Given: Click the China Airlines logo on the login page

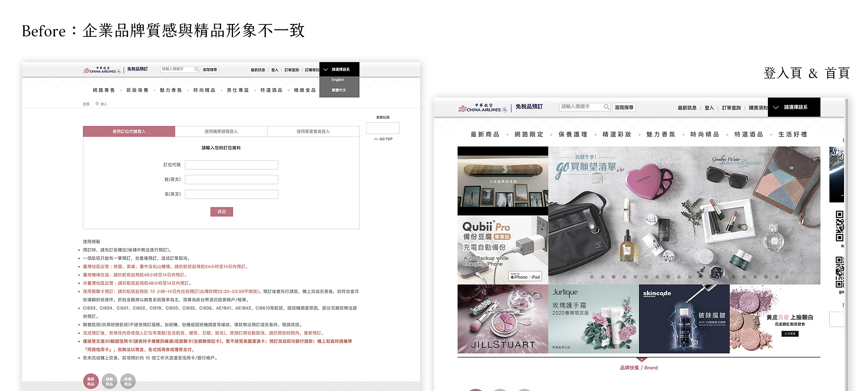Looking at the screenshot, I should [x=102, y=70].
